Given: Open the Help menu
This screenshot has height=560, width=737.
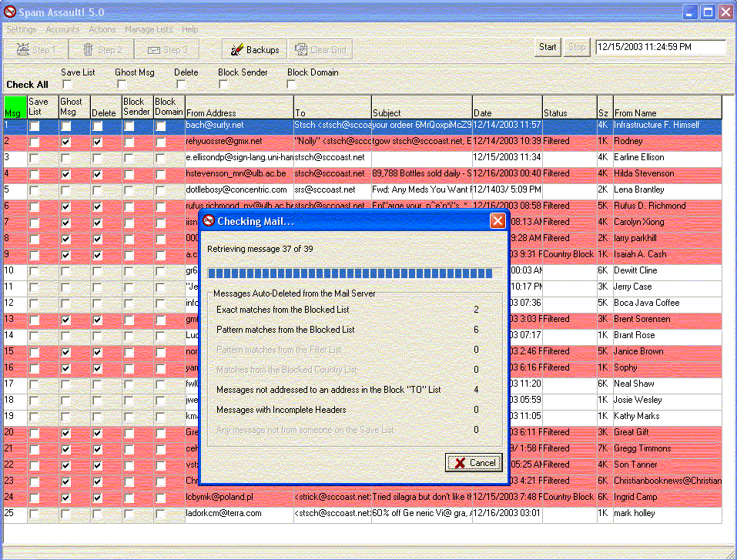Looking at the screenshot, I should point(190,29).
